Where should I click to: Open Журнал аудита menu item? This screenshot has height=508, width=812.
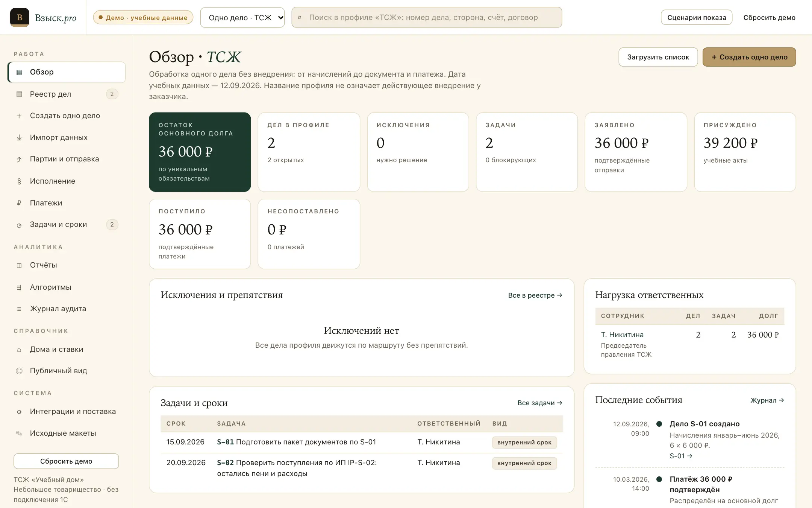click(67, 309)
